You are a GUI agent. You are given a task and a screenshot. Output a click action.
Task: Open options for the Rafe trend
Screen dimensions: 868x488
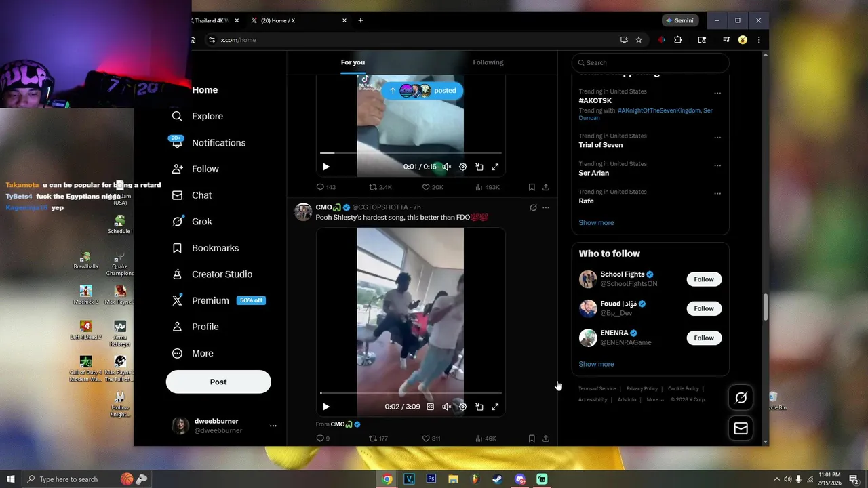pyautogui.click(x=717, y=194)
